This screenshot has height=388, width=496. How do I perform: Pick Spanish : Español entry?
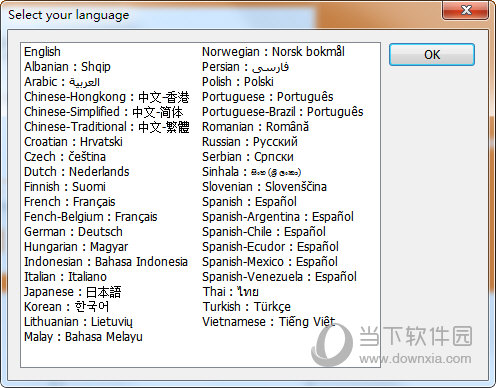(249, 202)
